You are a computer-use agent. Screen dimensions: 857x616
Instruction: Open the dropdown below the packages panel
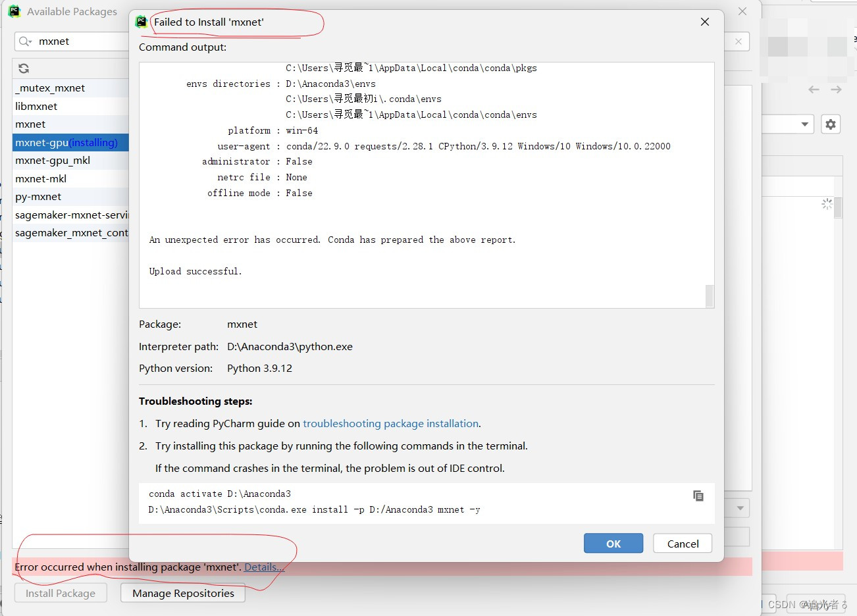[x=739, y=507]
